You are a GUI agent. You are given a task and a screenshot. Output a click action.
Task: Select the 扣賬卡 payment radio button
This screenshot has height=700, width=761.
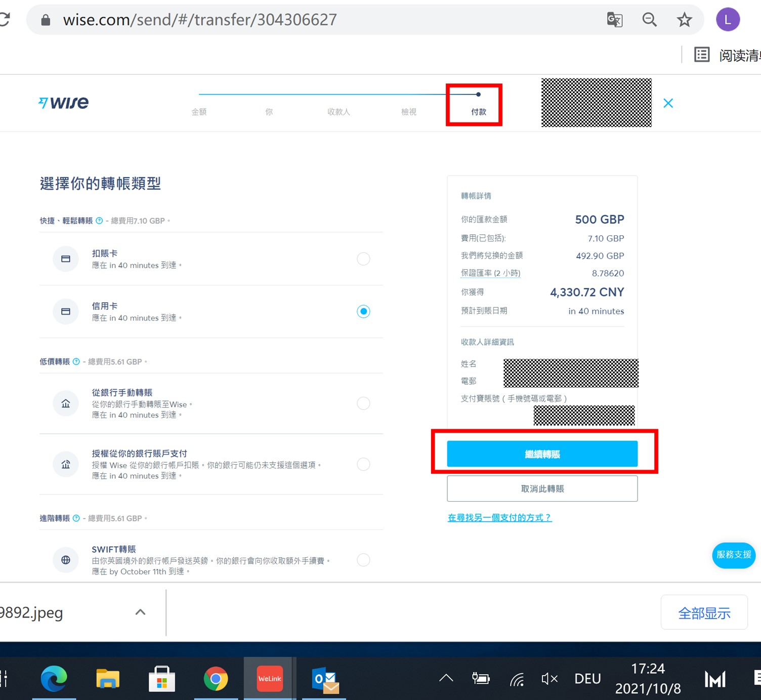click(363, 259)
